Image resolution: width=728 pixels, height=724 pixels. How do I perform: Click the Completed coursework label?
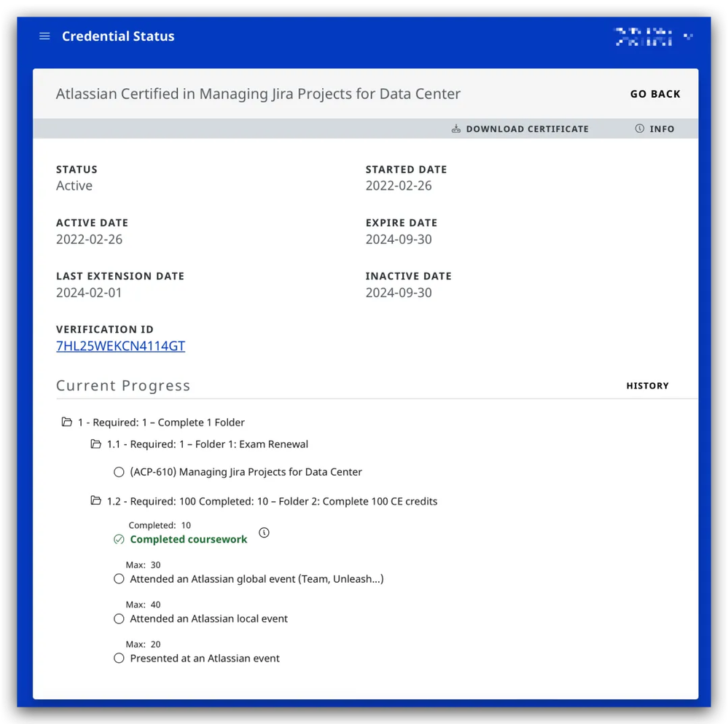[189, 539]
